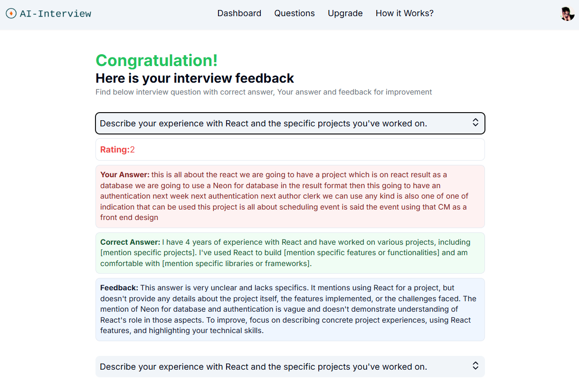Click the green Correct Answer panel

[x=290, y=253]
